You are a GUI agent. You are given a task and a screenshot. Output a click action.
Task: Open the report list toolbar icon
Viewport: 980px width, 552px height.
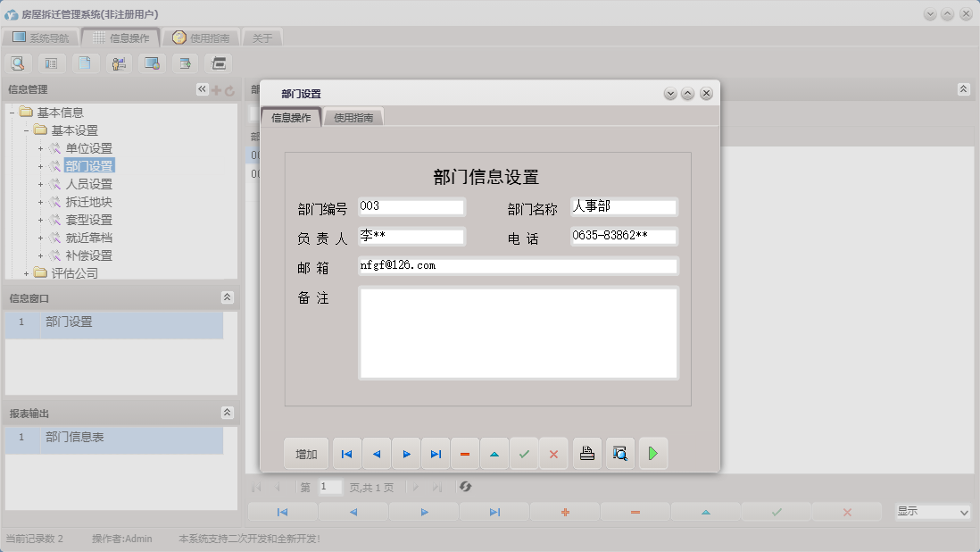(x=51, y=63)
